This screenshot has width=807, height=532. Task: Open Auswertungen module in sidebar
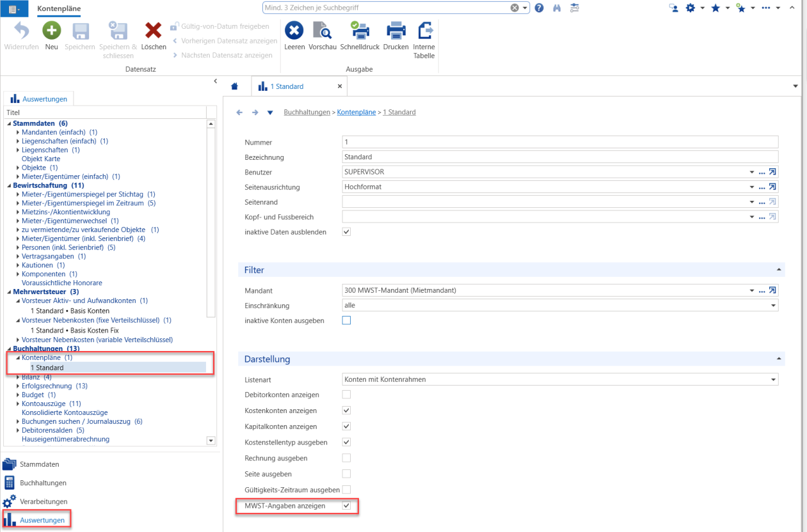[36, 520]
